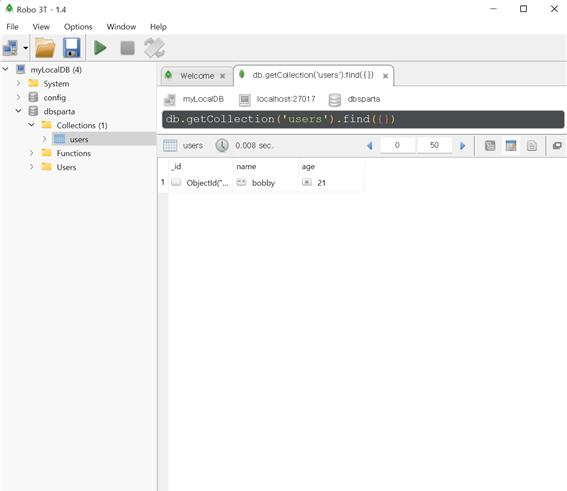Click the 0.008 sec. execution time text

coord(255,146)
